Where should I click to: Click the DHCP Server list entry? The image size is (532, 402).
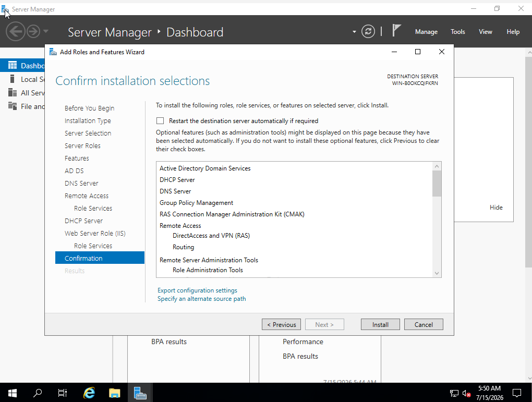177,180
